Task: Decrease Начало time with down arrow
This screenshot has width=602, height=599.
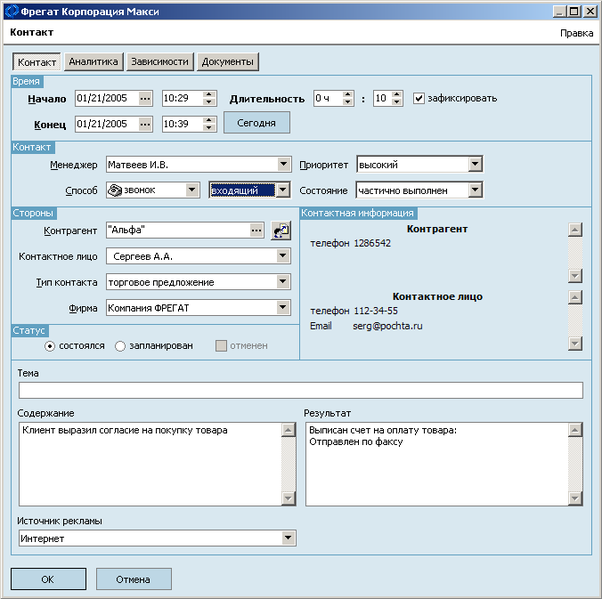Action: tap(208, 102)
